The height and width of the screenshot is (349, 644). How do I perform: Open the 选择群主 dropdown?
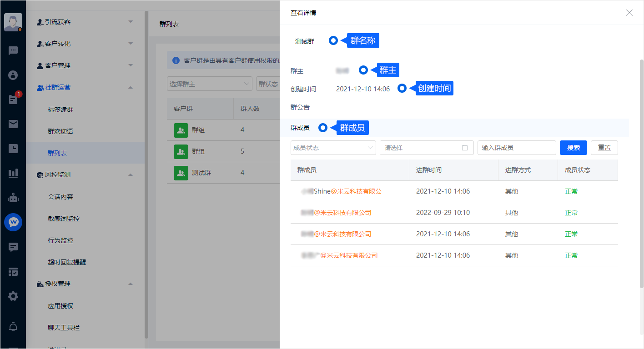coord(209,84)
